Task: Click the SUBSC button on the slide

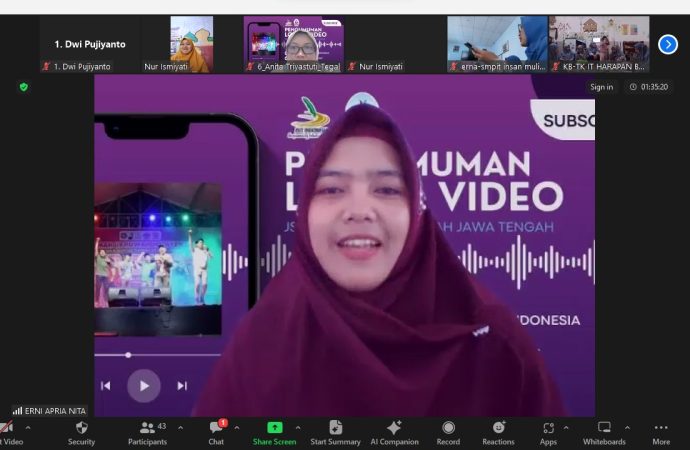Action: pos(563,120)
